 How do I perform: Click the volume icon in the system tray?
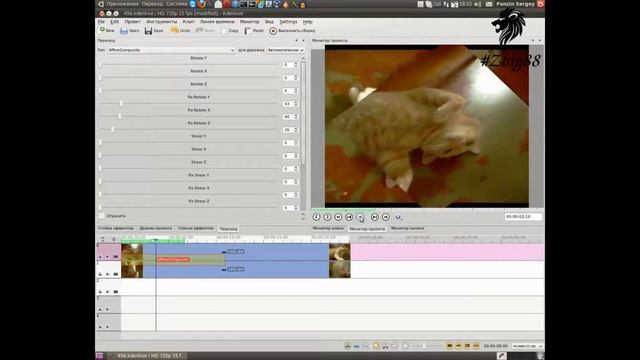pos(478,4)
